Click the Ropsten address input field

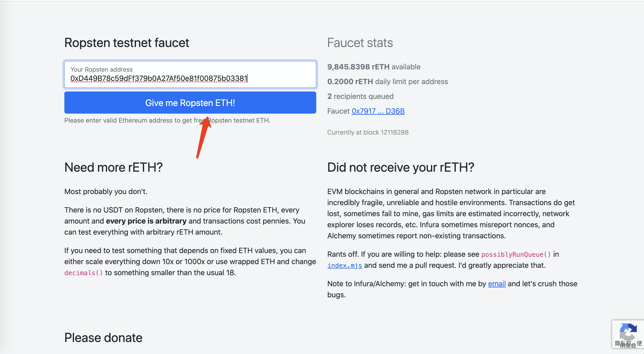(190, 75)
